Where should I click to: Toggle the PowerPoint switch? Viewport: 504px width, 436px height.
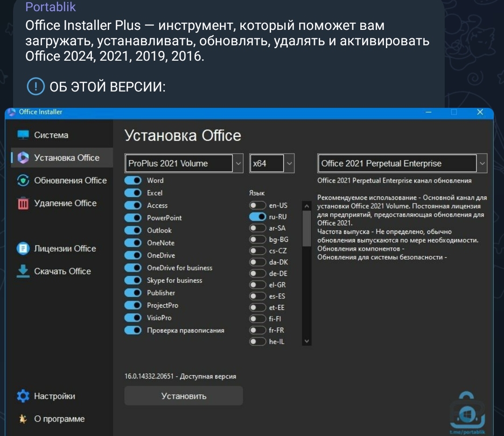(x=133, y=218)
